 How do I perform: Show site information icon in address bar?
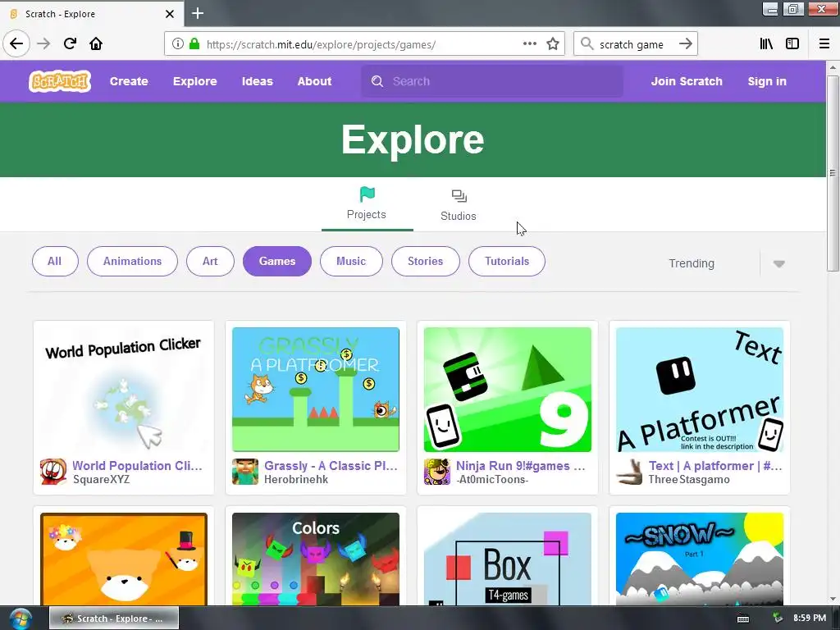coord(177,44)
